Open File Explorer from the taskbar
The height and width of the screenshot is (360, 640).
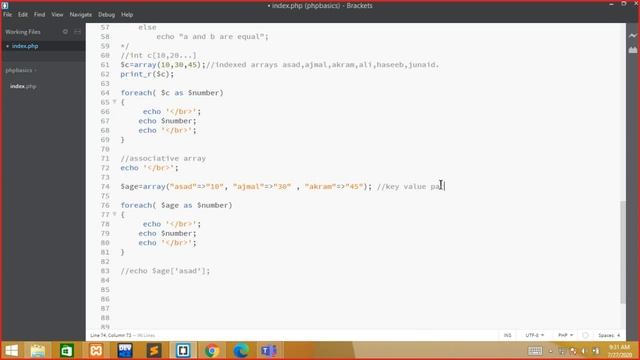(x=38, y=351)
